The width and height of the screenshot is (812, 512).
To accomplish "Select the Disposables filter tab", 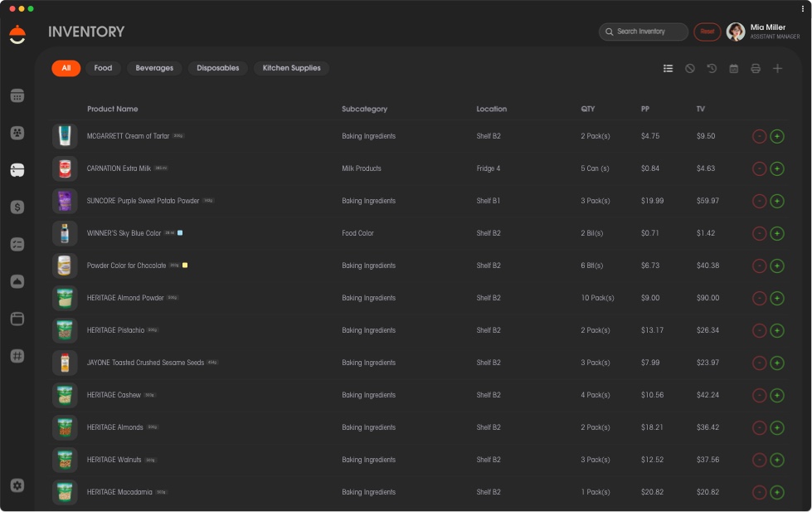I will [x=217, y=68].
